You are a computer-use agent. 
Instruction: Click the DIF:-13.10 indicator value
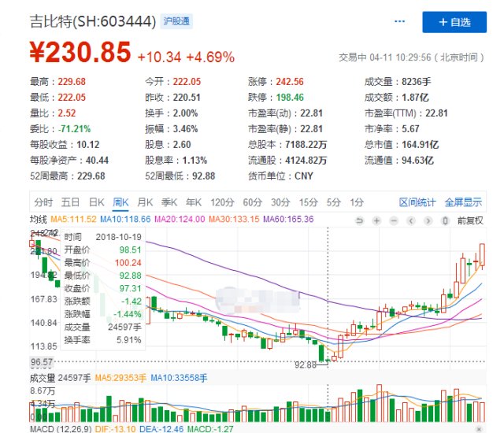click(116, 429)
